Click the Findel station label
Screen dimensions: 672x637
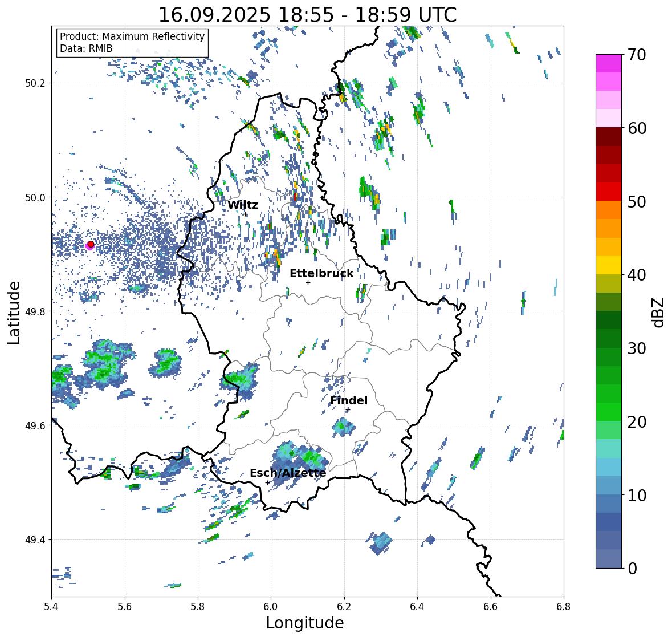tap(349, 400)
